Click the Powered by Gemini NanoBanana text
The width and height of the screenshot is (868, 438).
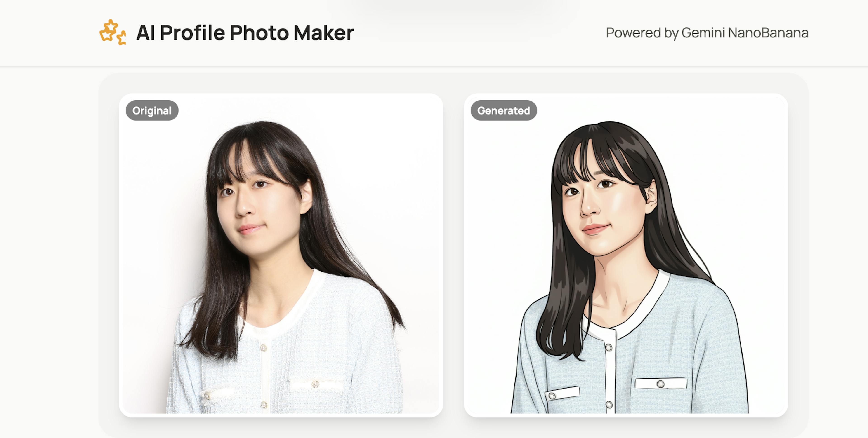click(707, 33)
